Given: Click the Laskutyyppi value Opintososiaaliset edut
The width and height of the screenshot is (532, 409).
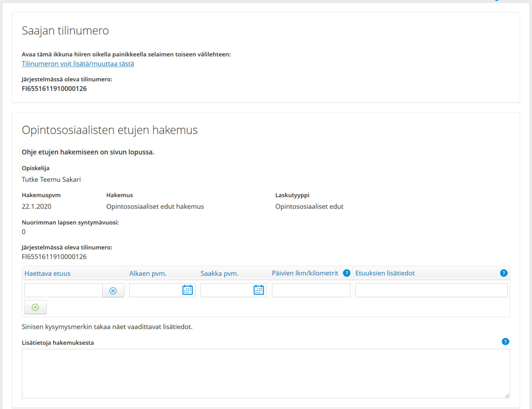Looking at the screenshot, I should pos(309,206).
